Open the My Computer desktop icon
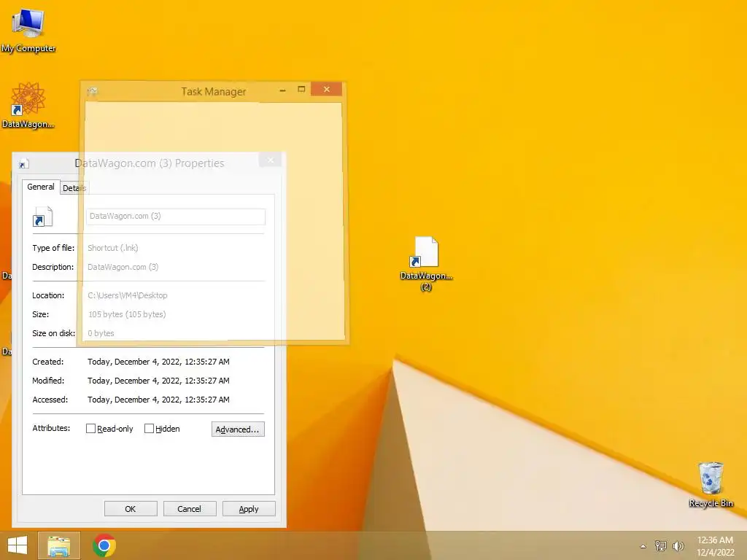Screen dimensions: 747x560 pos(28,29)
